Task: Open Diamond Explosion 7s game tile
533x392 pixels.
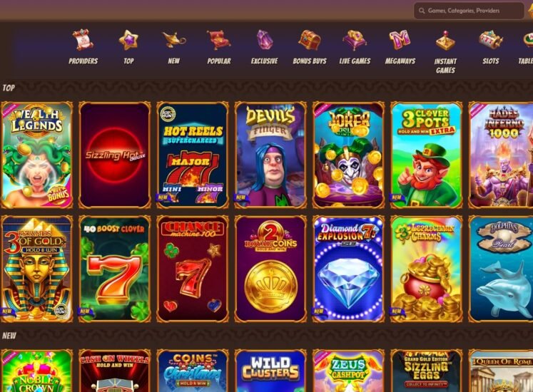Action: tap(348, 269)
